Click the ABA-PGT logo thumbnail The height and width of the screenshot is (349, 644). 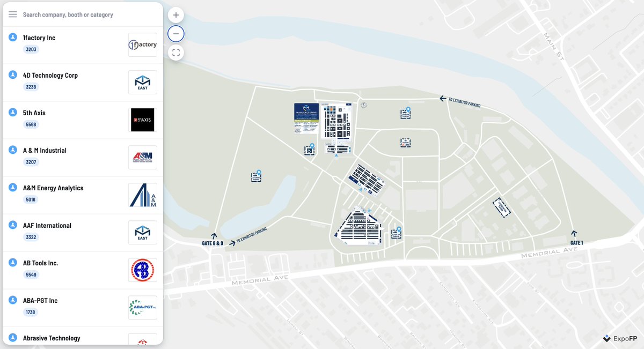point(143,308)
